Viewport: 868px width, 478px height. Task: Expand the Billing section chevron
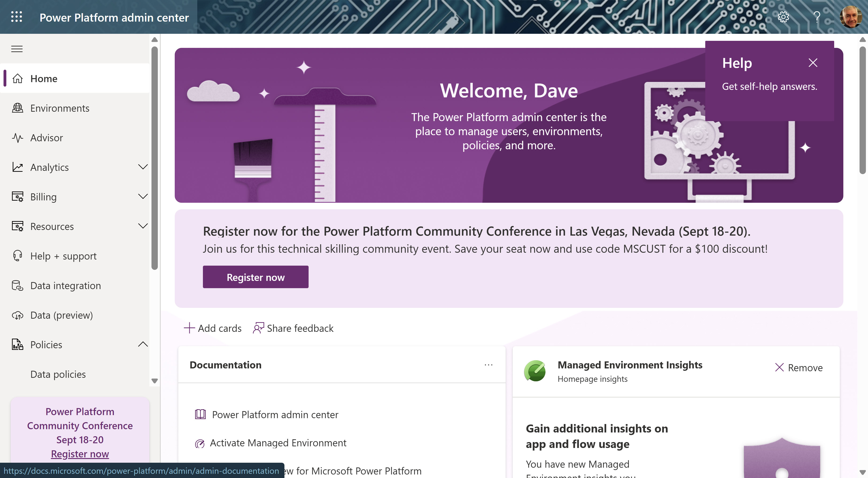pyautogui.click(x=143, y=197)
